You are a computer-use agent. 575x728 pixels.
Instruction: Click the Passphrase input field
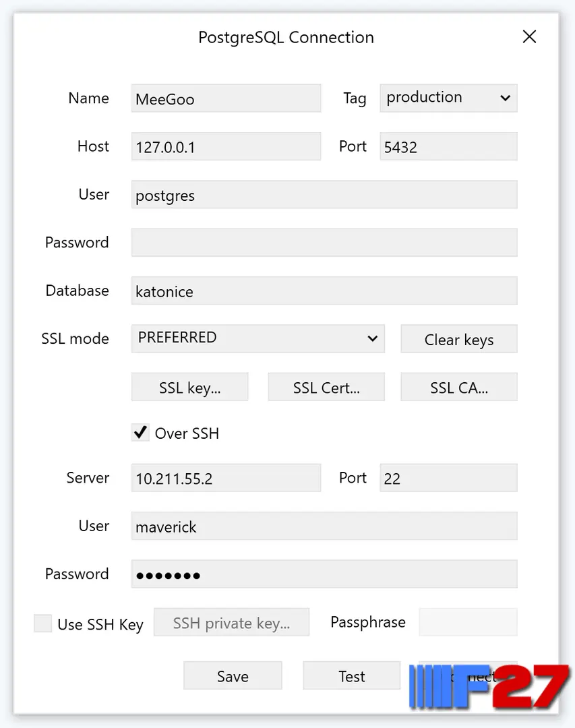point(468,622)
